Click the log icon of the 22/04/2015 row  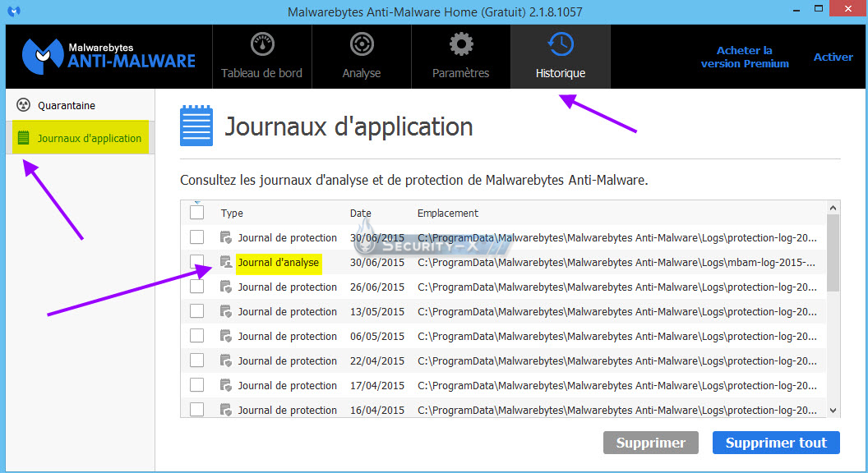(226, 360)
